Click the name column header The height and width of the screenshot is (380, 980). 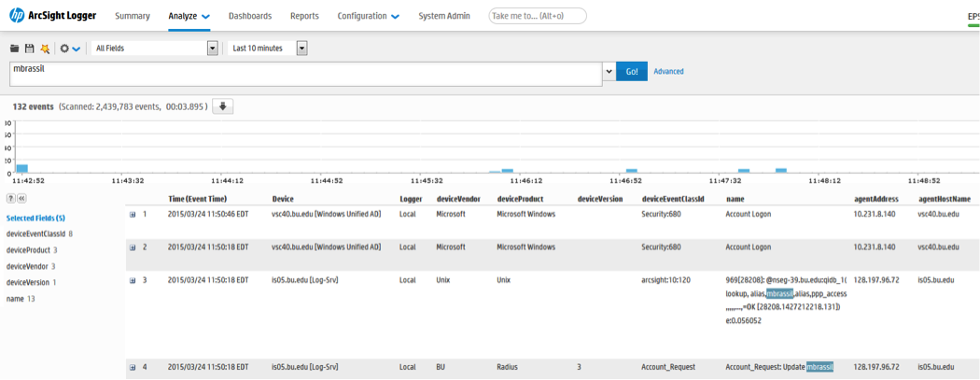[735, 199]
